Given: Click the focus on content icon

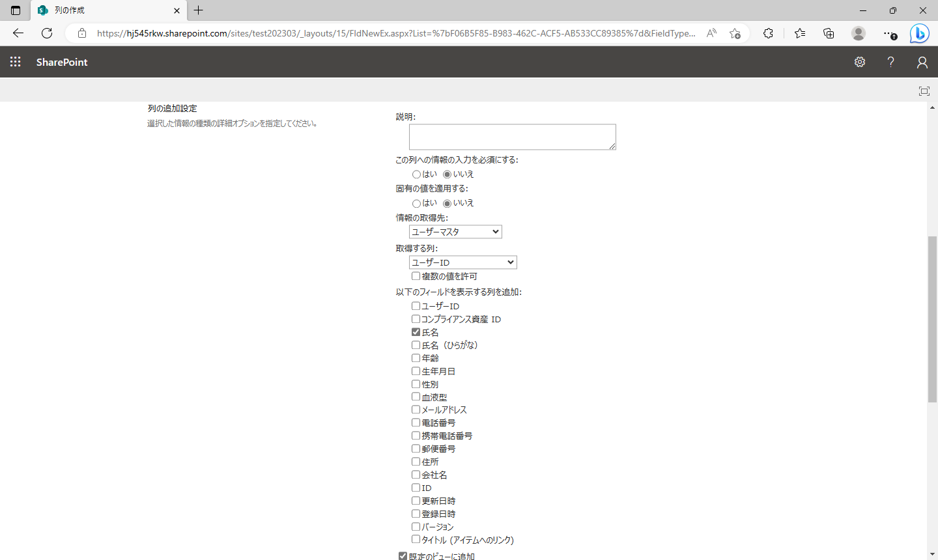Looking at the screenshot, I should tap(924, 91).
